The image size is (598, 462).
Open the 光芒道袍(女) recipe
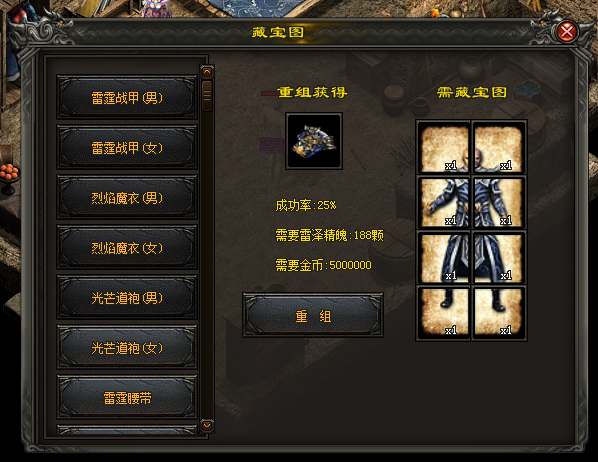(127, 347)
